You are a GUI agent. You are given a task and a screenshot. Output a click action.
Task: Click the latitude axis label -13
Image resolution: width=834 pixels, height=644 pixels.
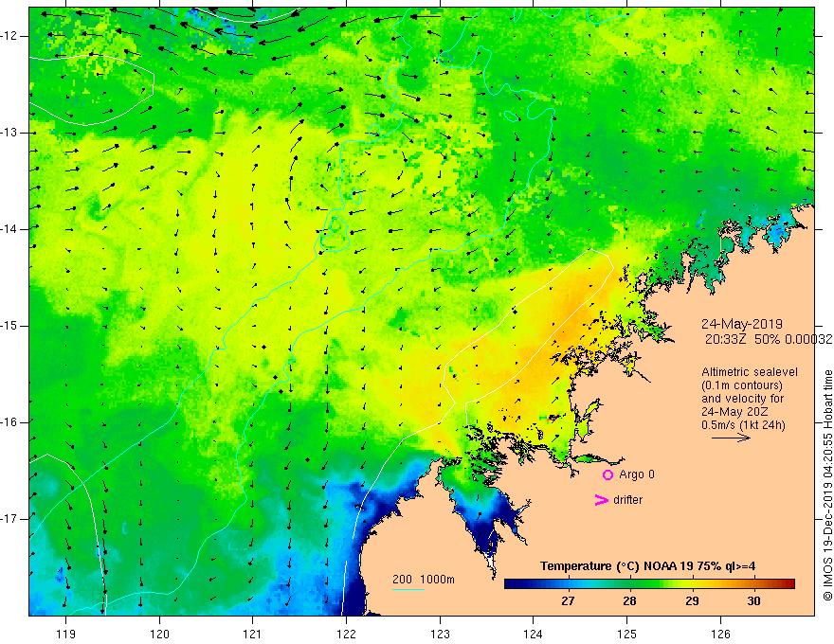[x=9, y=133]
